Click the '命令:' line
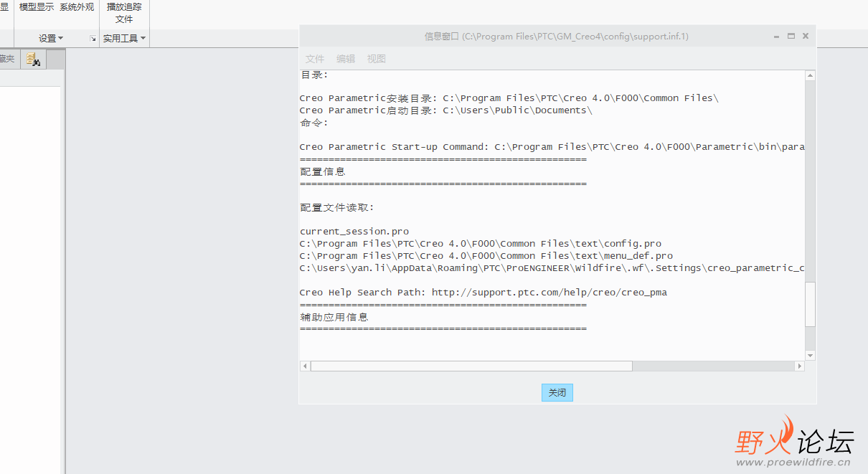868x474 pixels. (314, 123)
